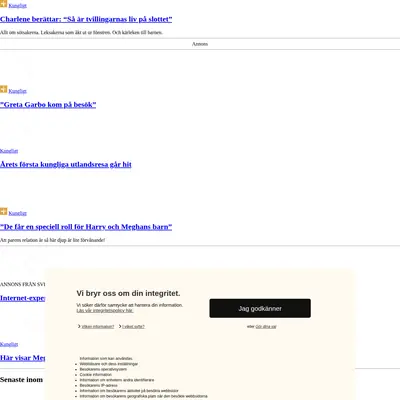
Task: Open the article "Greta Garbo kom på besök"
Action: [x=48, y=105]
